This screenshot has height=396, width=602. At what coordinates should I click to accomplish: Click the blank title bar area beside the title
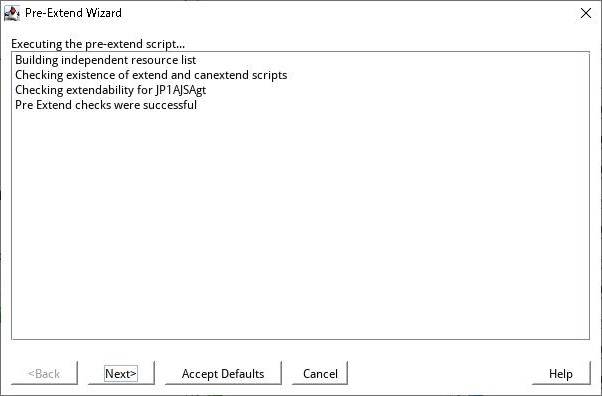(346, 13)
